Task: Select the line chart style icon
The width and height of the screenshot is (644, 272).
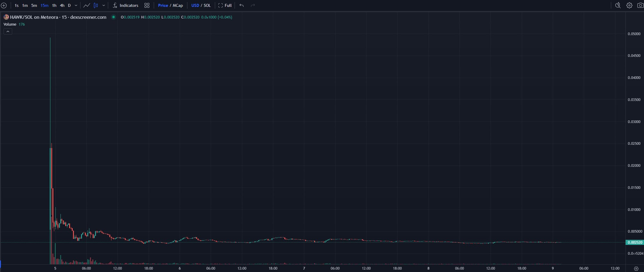Action: (x=87, y=5)
